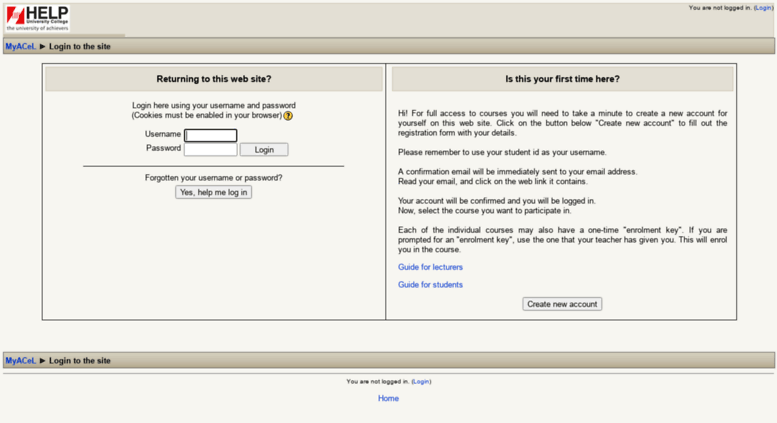Focus the Password input field
This screenshot has height=423, width=777.
coord(211,149)
